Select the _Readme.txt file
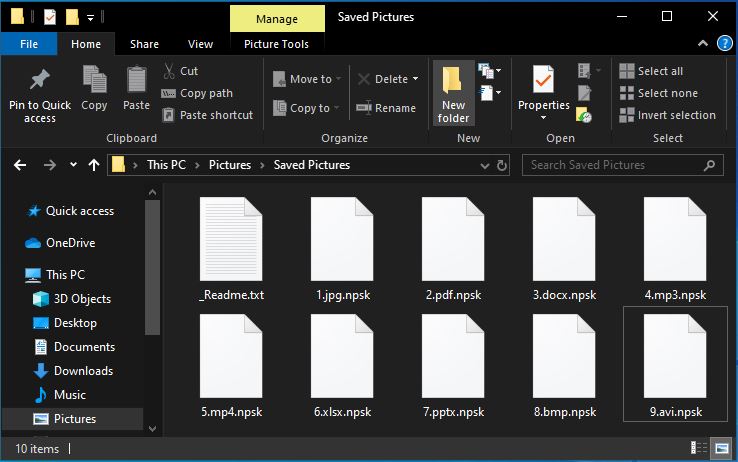Screen dimensions: 738x462 coord(231,249)
